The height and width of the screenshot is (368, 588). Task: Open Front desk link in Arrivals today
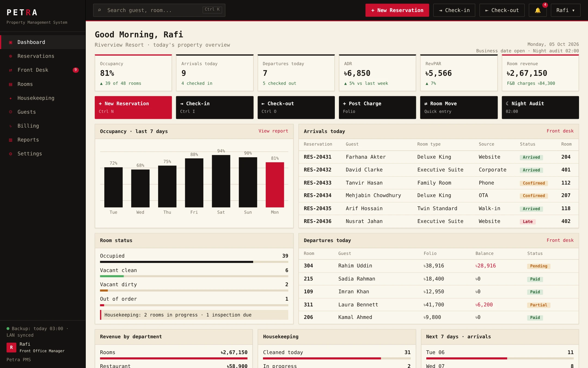560,131
